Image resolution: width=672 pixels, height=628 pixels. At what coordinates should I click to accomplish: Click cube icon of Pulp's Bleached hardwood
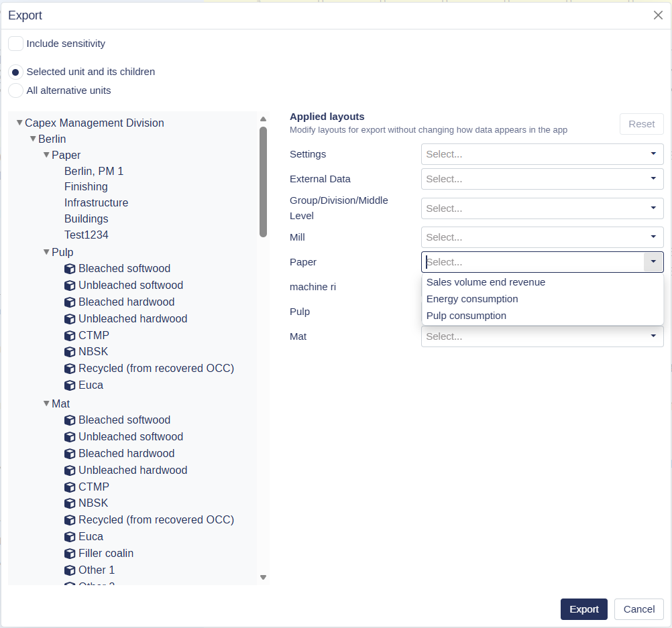coord(70,302)
